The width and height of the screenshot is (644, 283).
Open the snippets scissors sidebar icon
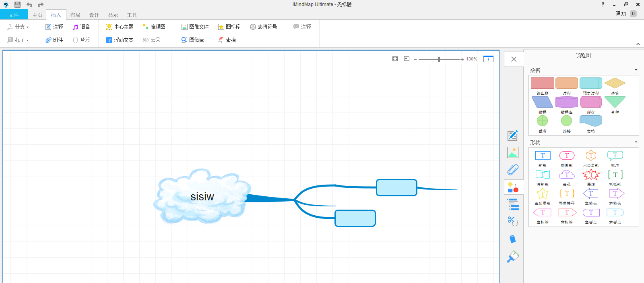click(x=513, y=221)
